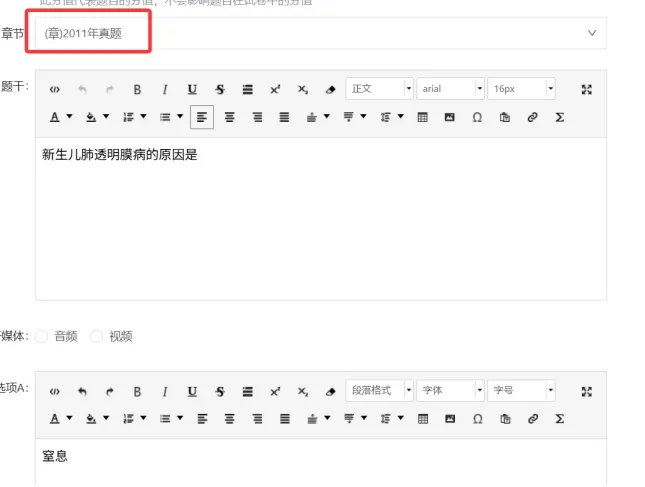
Task: Align left in 题干 editor
Action: pos(202,117)
